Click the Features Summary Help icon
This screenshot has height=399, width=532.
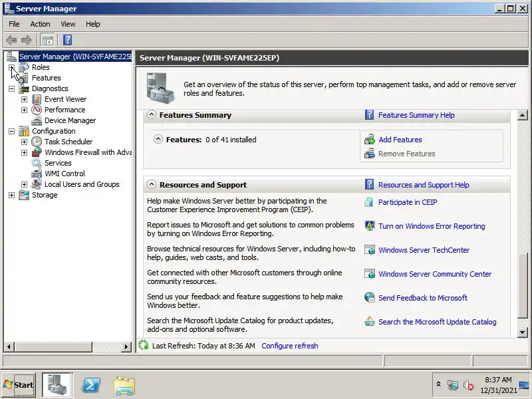coord(369,114)
